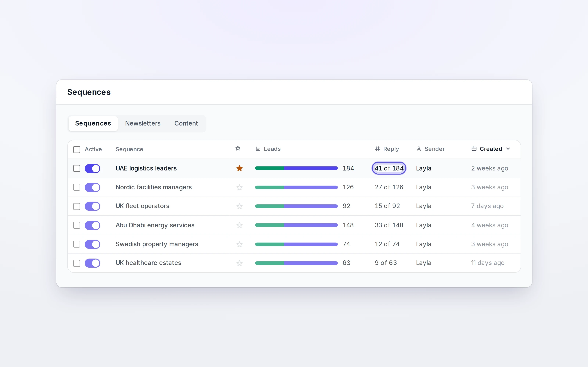The image size is (588, 367).
Task: Open the Nordic facilities managers sequence
Action: (154, 187)
